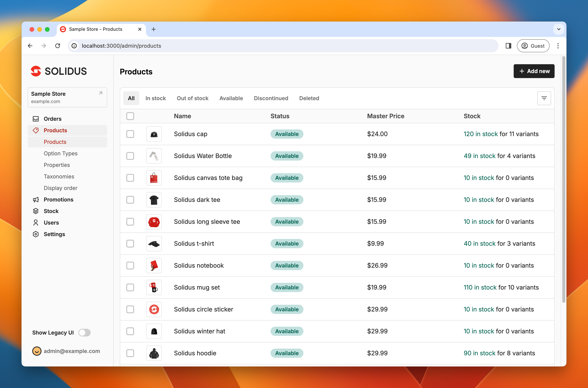Check the Solidus canvas tote bag checkbox
The height and width of the screenshot is (388, 588).
(130, 178)
